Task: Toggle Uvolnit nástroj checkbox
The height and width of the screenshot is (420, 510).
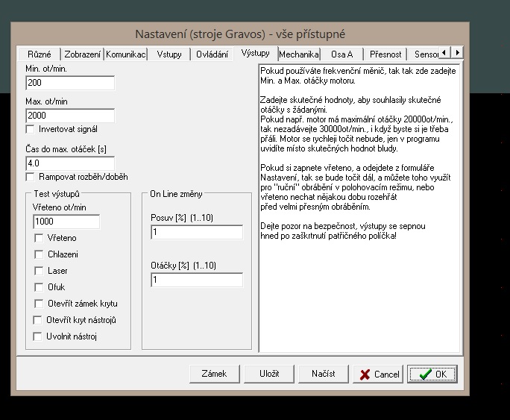Action: pyautogui.click(x=40, y=336)
